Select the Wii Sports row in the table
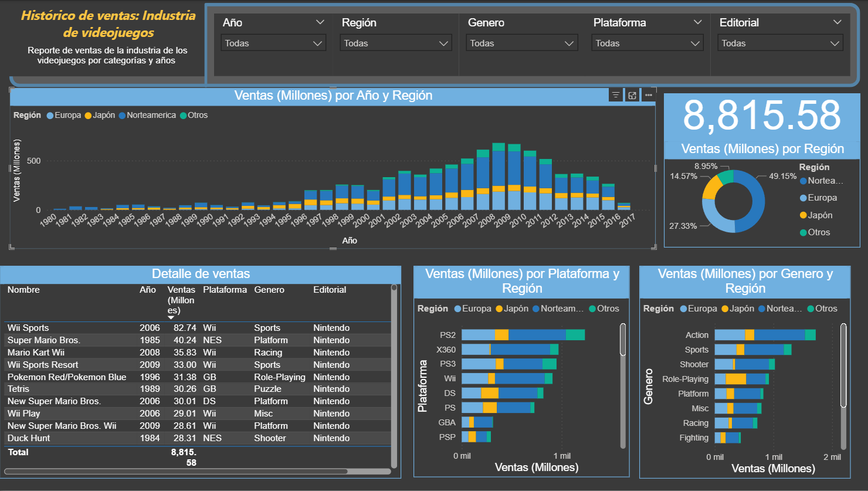868x491 pixels. point(199,328)
